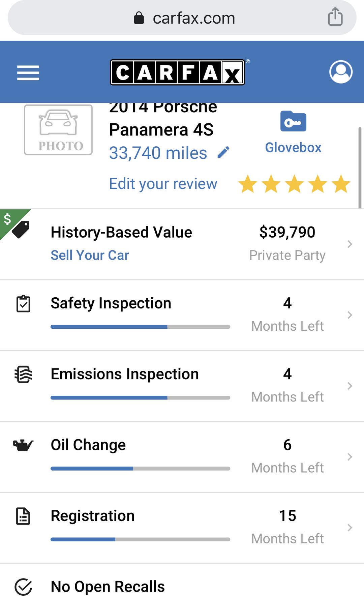Click the 33,740 miles link
The height and width of the screenshot is (598, 364).
(x=158, y=153)
